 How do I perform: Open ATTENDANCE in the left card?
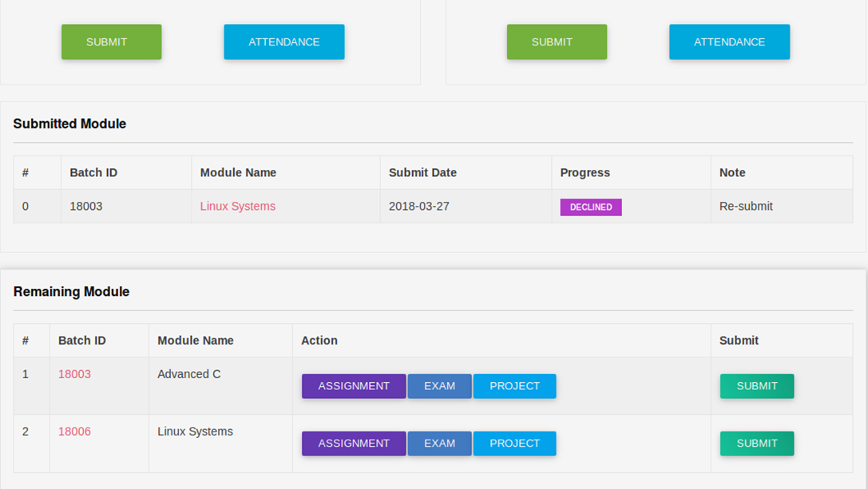[x=283, y=42]
